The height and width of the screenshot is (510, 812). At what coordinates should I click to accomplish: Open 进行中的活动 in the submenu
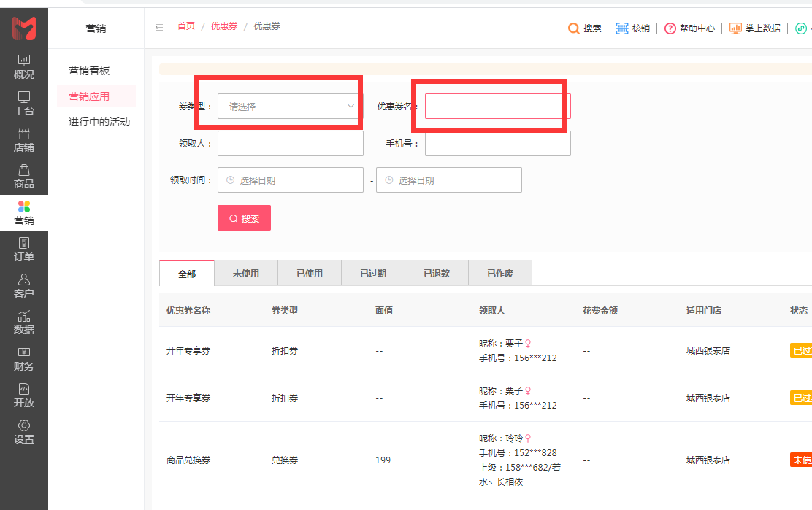click(x=99, y=122)
